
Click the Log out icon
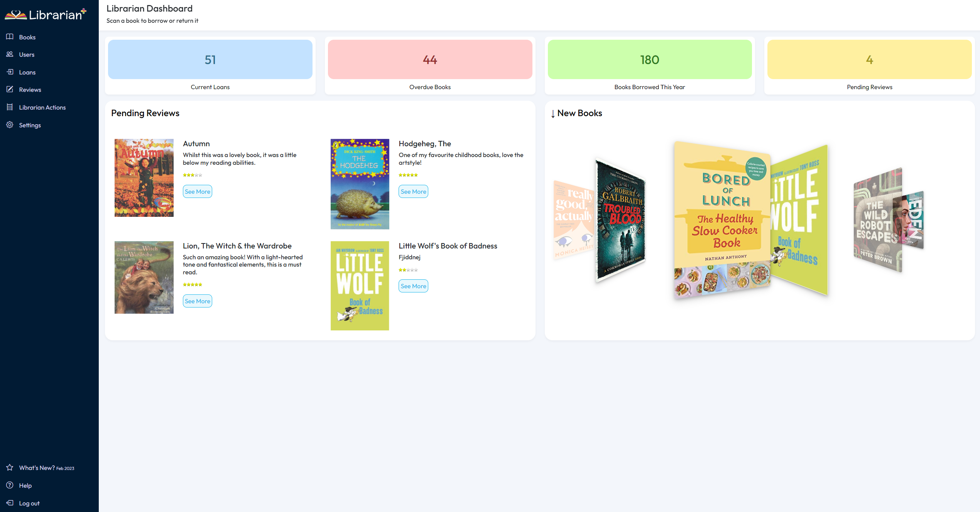(x=10, y=503)
